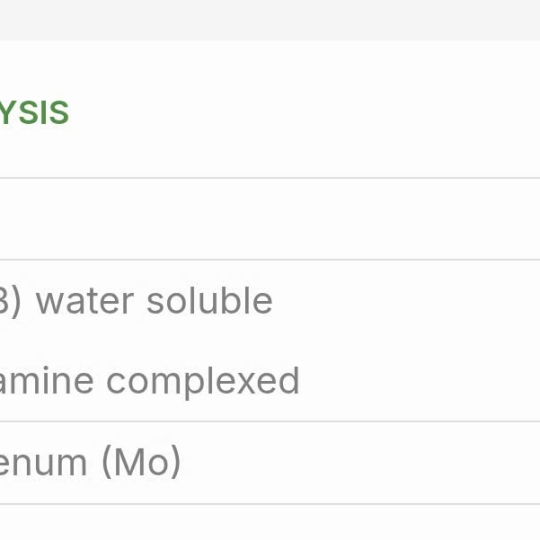Click the word "water"

(x=85, y=302)
